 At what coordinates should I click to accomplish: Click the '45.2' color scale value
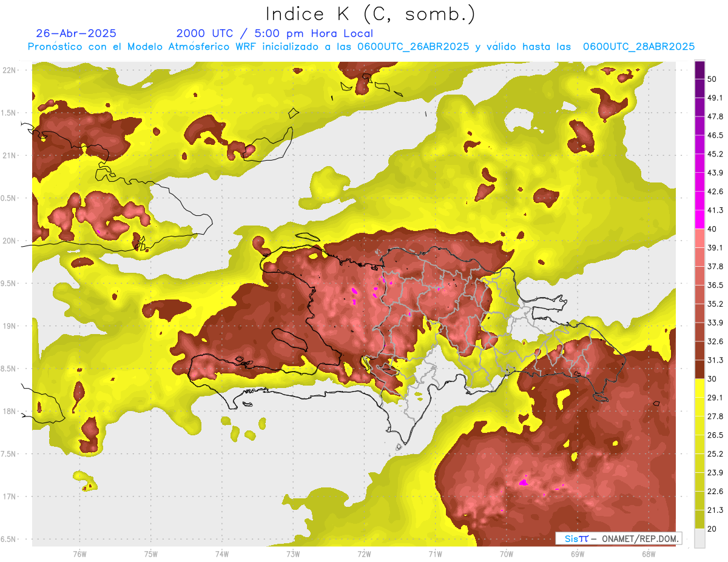pyautogui.click(x=715, y=154)
